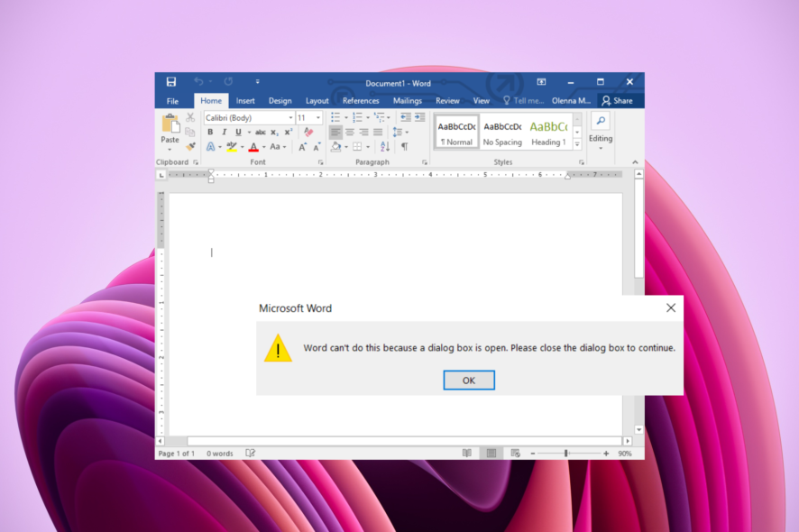Switch to the Insert tab

pos(245,101)
